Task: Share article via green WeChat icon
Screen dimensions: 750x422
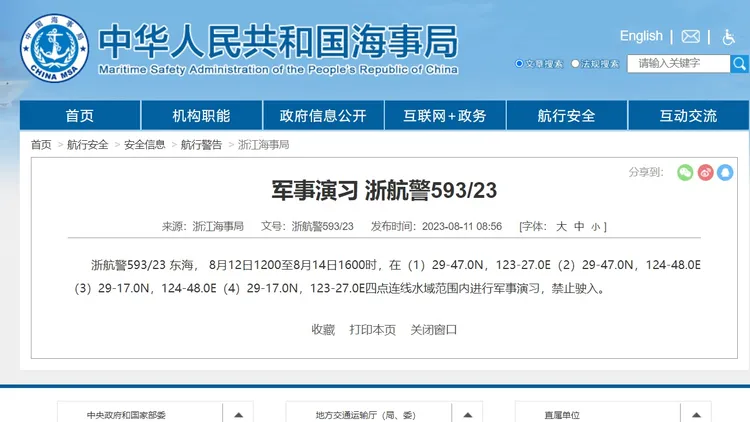Action: coord(685,172)
